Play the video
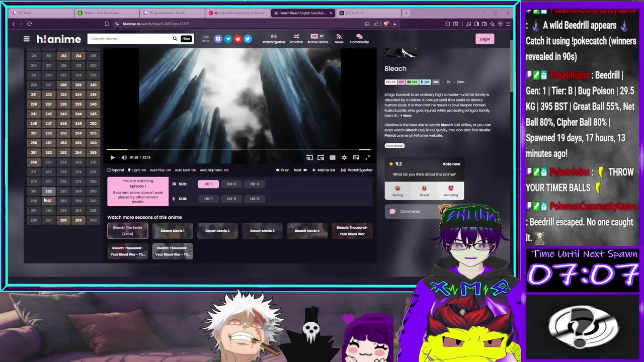 tap(113, 157)
